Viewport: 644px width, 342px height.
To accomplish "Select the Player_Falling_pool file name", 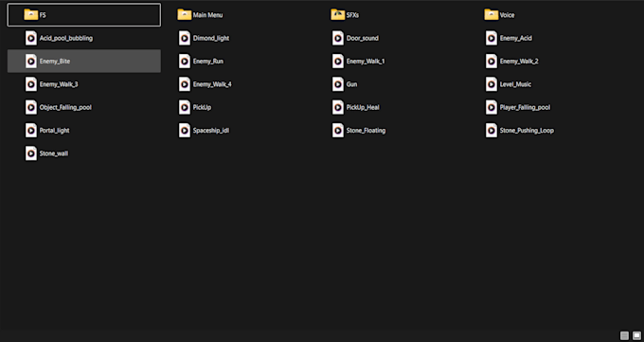I will [525, 107].
